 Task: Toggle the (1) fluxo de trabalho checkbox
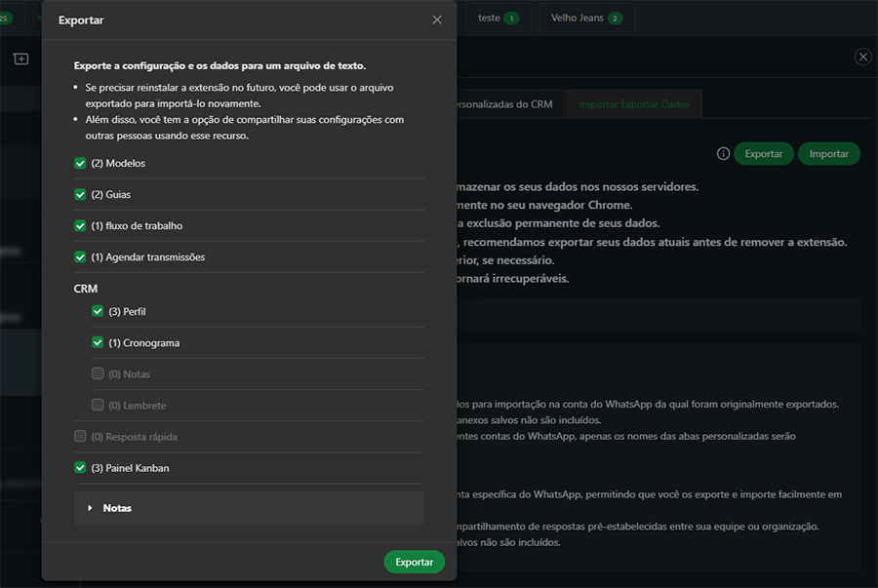click(x=80, y=225)
